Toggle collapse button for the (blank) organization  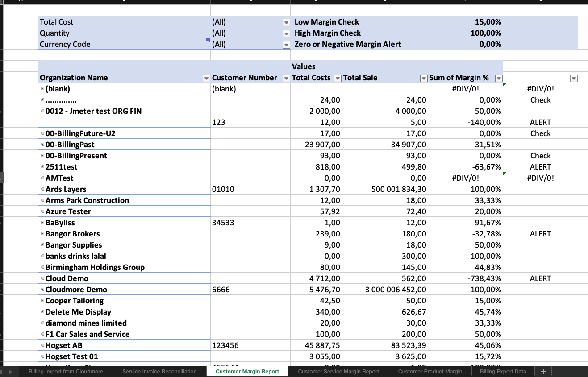[x=42, y=89]
